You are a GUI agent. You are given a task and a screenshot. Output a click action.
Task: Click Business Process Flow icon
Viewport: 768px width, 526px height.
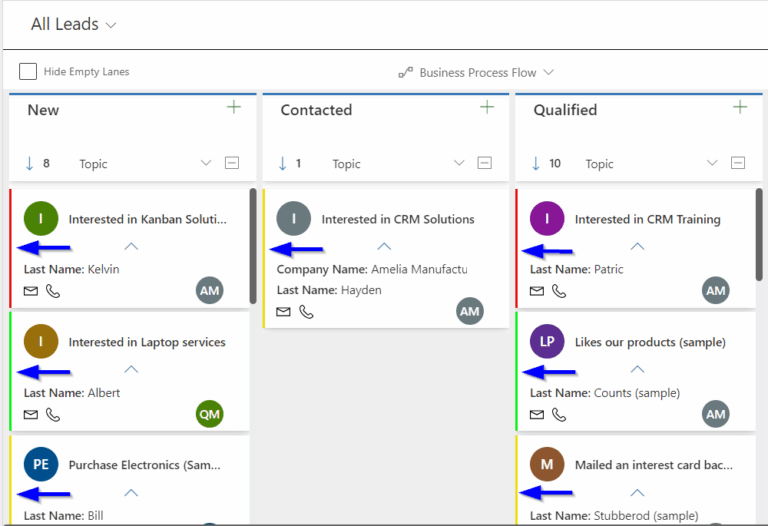(x=406, y=72)
